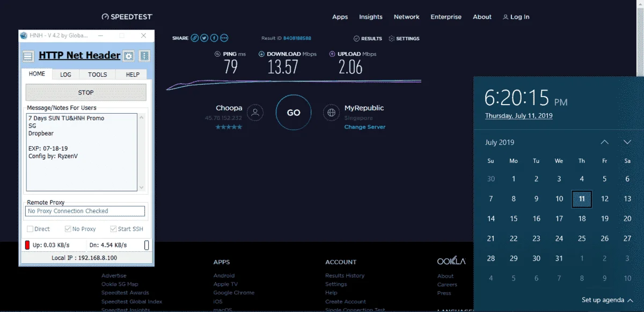Click the Log In person icon
Image resolution: width=644 pixels, height=312 pixels.
pyautogui.click(x=505, y=17)
